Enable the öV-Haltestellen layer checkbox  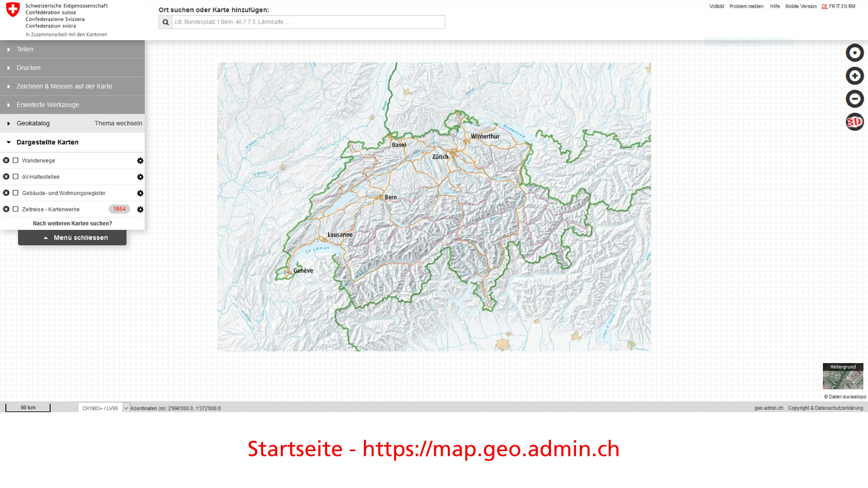click(15, 177)
